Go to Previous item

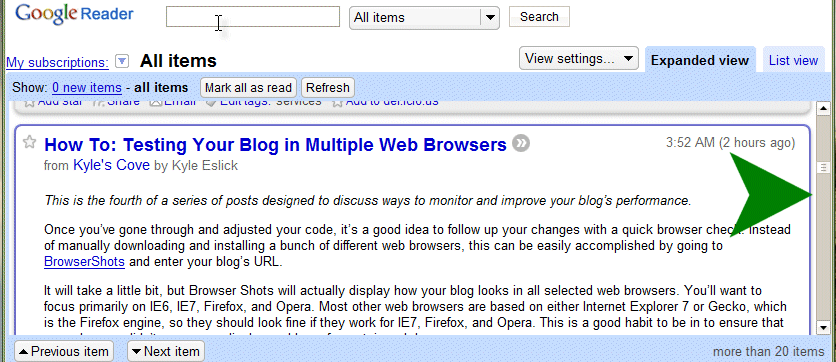[63, 351]
